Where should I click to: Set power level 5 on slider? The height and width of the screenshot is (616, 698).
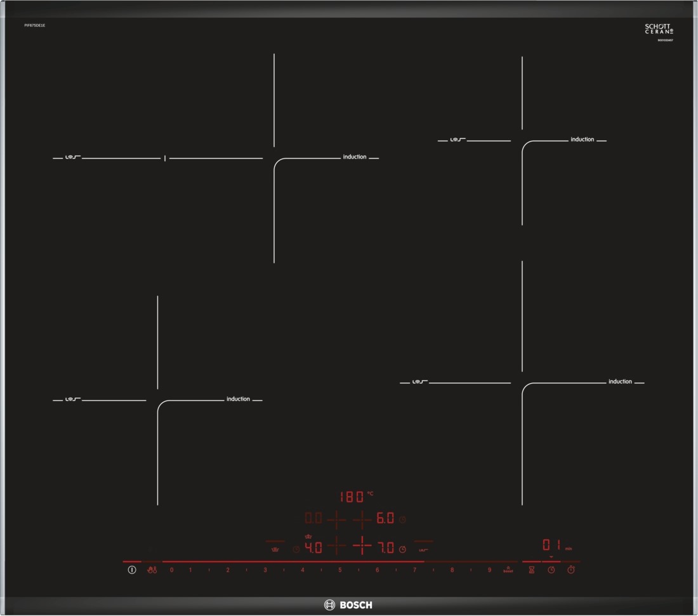coord(339,570)
